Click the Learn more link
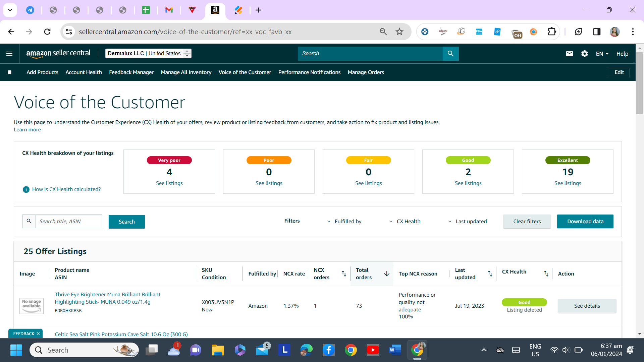The height and width of the screenshot is (362, 644). pyautogui.click(x=27, y=130)
